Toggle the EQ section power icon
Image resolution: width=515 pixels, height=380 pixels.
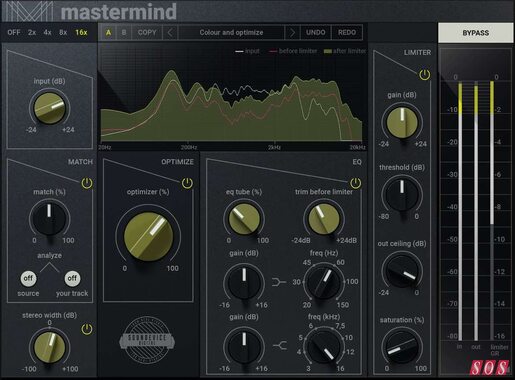[355, 183]
